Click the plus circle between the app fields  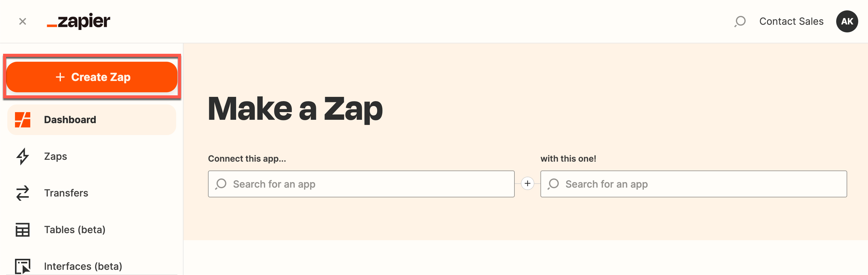click(527, 184)
